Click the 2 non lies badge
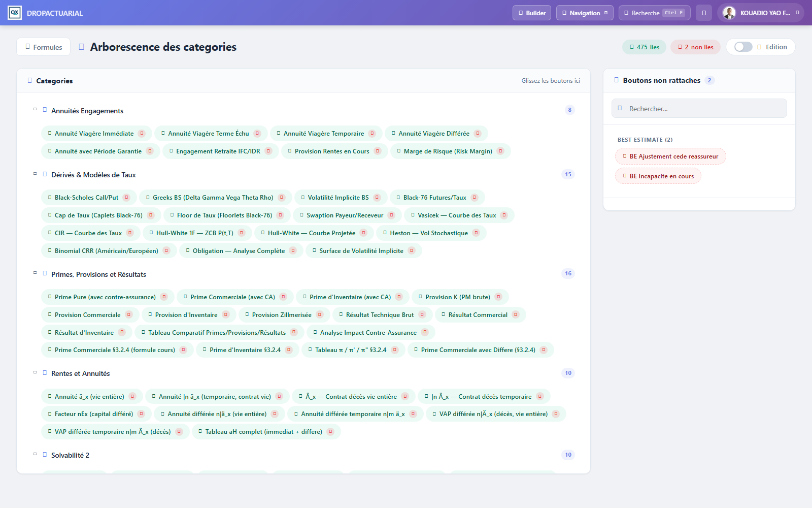Viewport: 812px width, 508px height. coord(696,47)
